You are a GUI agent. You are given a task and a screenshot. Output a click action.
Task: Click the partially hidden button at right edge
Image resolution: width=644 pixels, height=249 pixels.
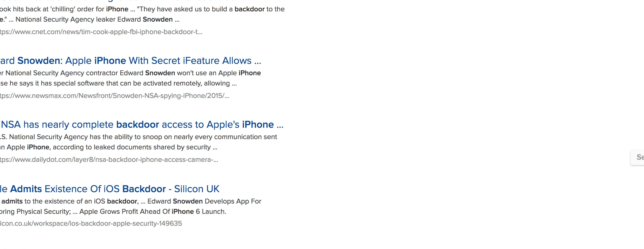638,157
